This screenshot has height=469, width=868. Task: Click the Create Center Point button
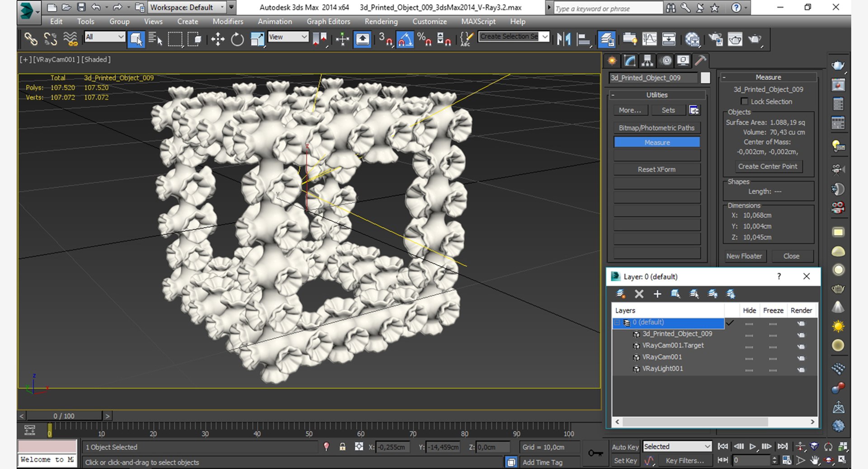tap(767, 166)
